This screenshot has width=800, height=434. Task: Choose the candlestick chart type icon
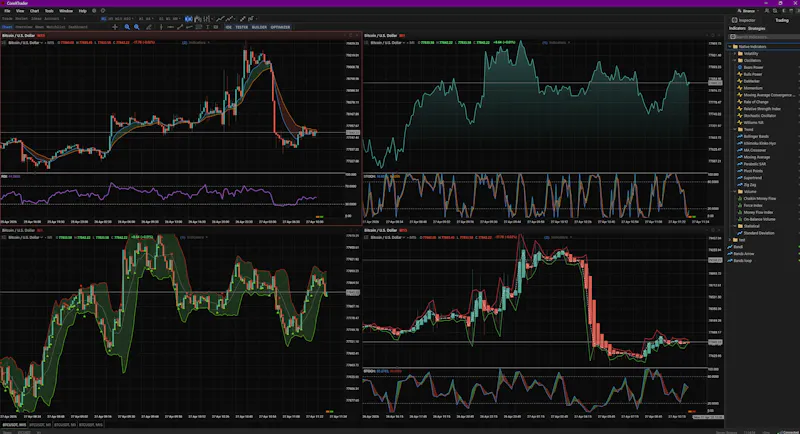click(x=189, y=19)
